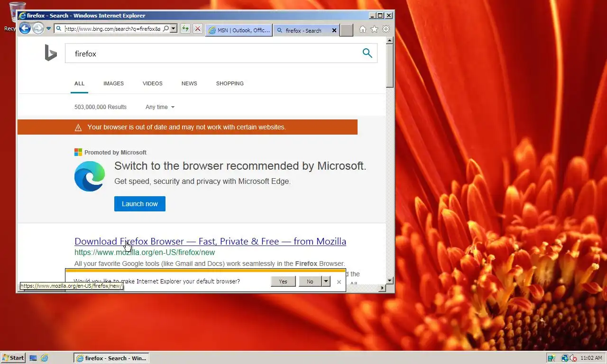Switch to IMAGES results
Image resolution: width=607 pixels, height=364 pixels.
coord(113,83)
